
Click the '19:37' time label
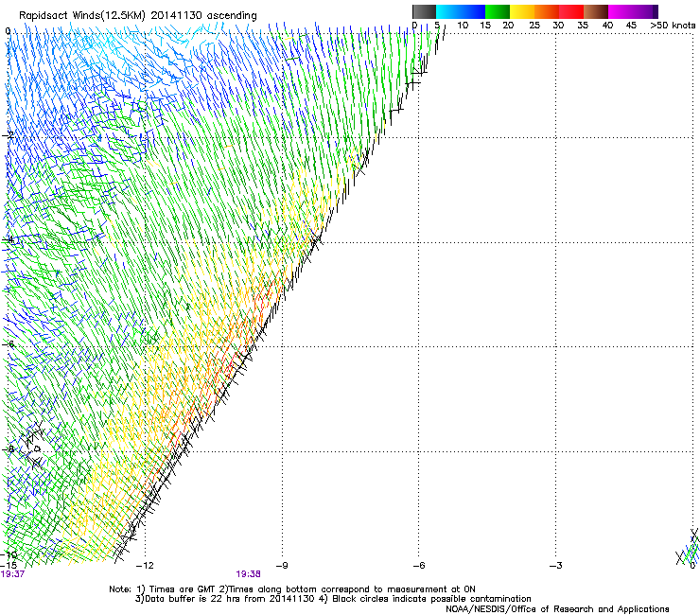(x=12, y=574)
